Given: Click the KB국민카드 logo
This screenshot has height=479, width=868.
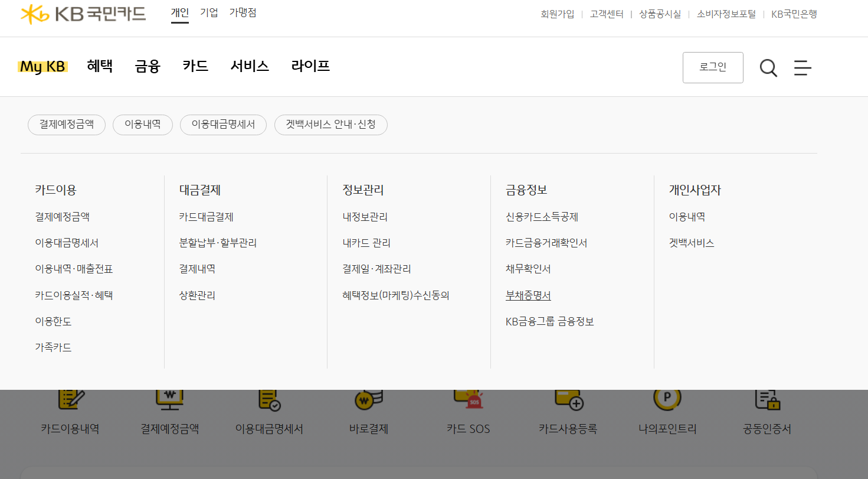Looking at the screenshot, I should pyautogui.click(x=83, y=14).
